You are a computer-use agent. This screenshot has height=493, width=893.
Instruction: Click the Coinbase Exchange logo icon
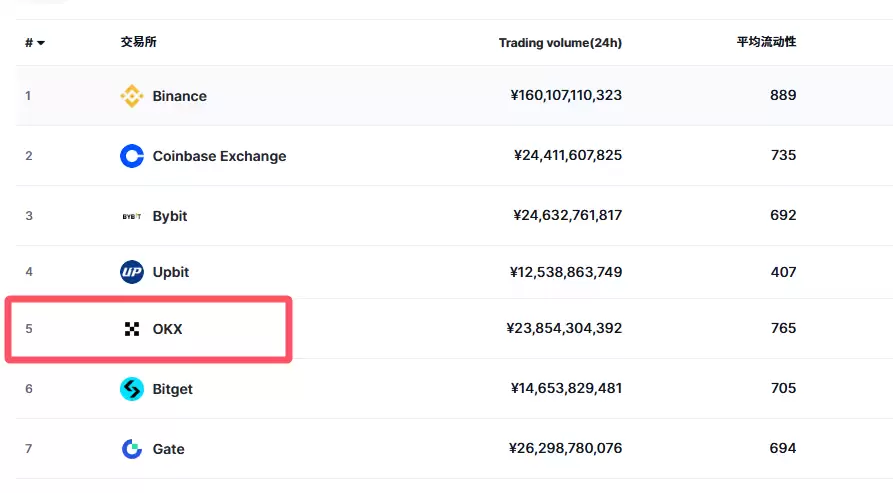[x=131, y=156]
